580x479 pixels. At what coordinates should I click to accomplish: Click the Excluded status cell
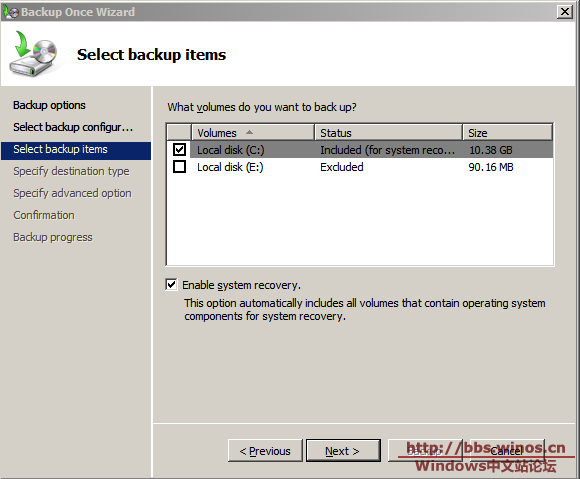click(x=342, y=167)
